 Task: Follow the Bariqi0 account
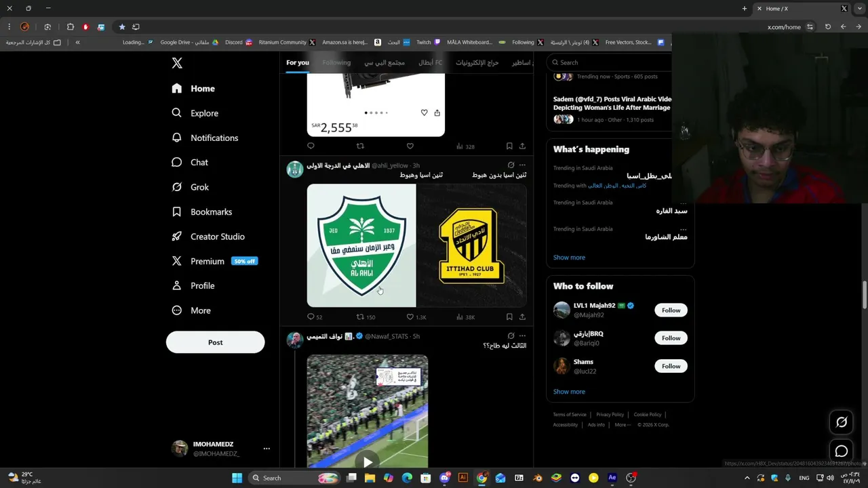[x=671, y=338]
